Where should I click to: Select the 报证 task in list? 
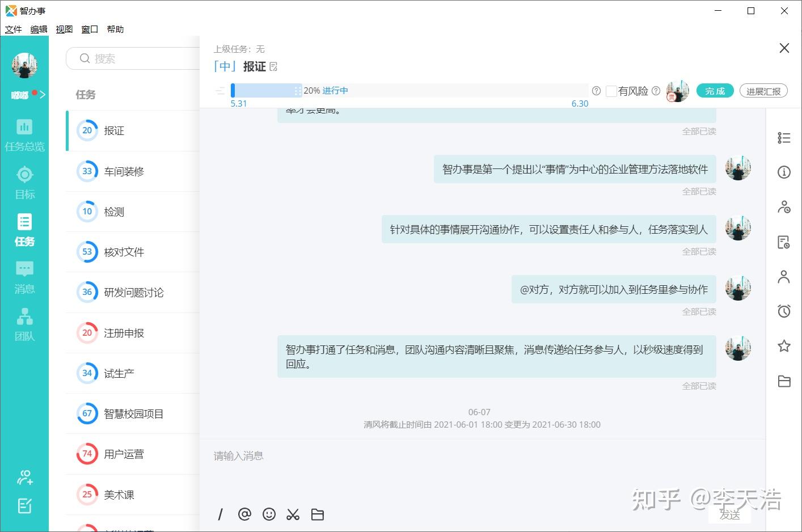pyautogui.click(x=133, y=130)
